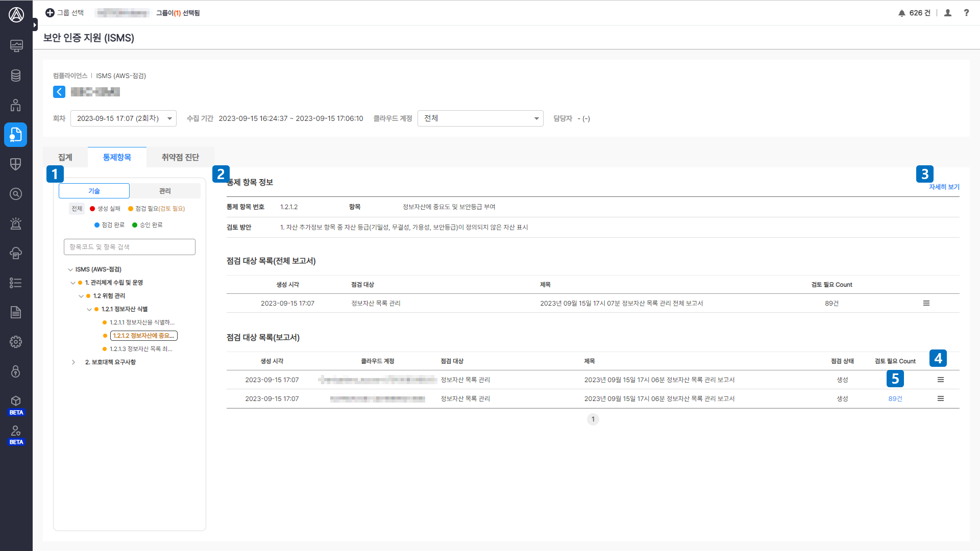This screenshot has height=551, width=980.
Task: Open menu for 전체 보고서 row
Action: tap(926, 304)
